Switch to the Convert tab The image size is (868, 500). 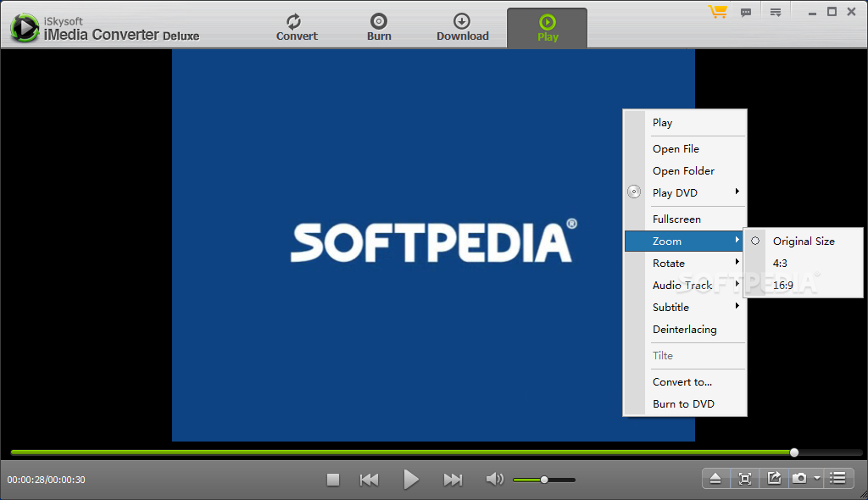pyautogui.click(x=297, y=28)
